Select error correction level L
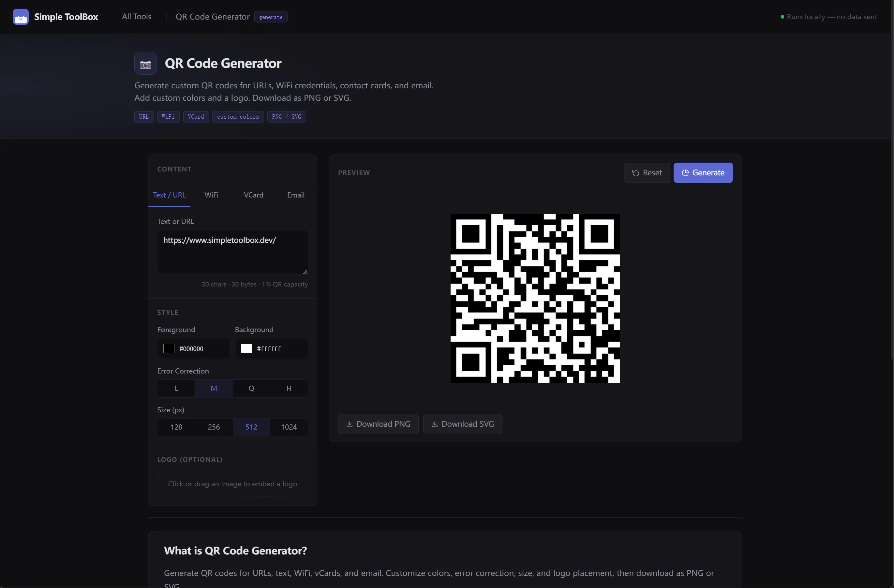The height and width of the screenshot is (588, 894). click(176, 388)
